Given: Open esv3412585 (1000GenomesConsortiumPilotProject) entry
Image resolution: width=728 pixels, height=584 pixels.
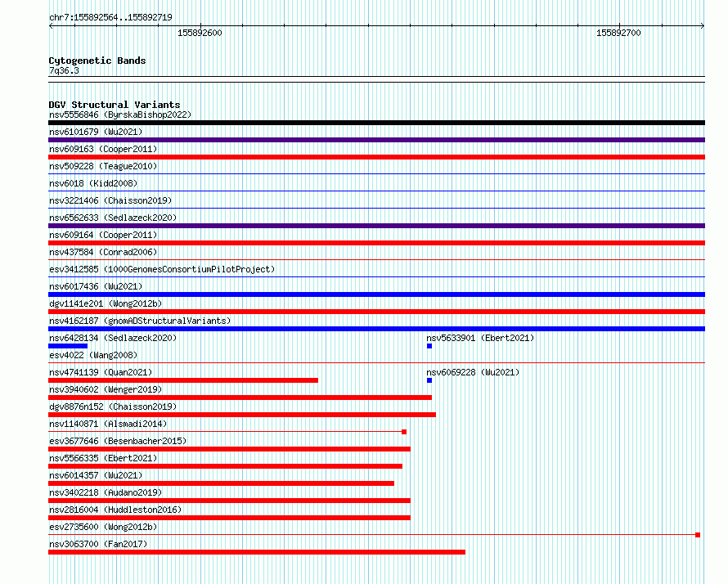Looking at the screenshot, I should [162, 269].
